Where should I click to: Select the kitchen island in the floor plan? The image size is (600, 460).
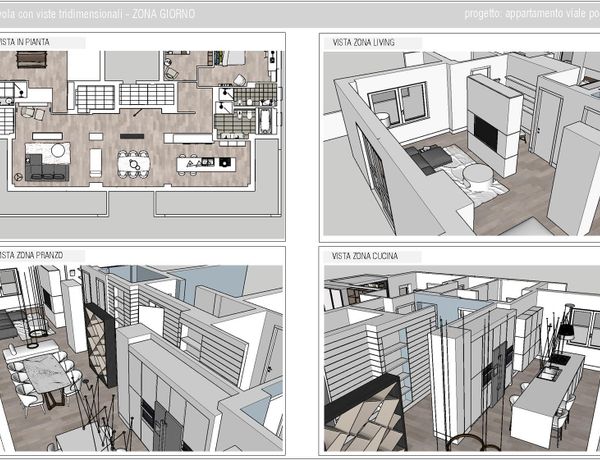coord(207,162)
